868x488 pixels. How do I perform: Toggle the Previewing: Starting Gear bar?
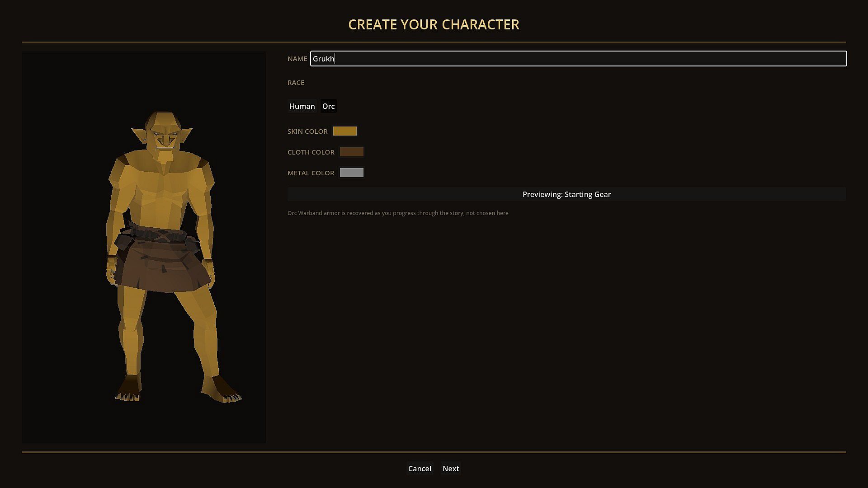pyautogui.click(x=566, y=194)
